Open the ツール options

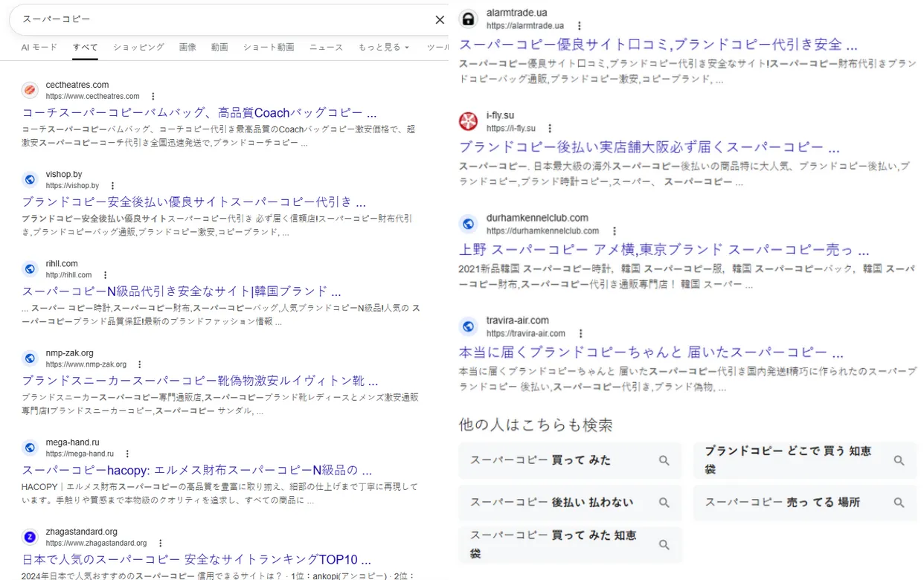[437, 47]
